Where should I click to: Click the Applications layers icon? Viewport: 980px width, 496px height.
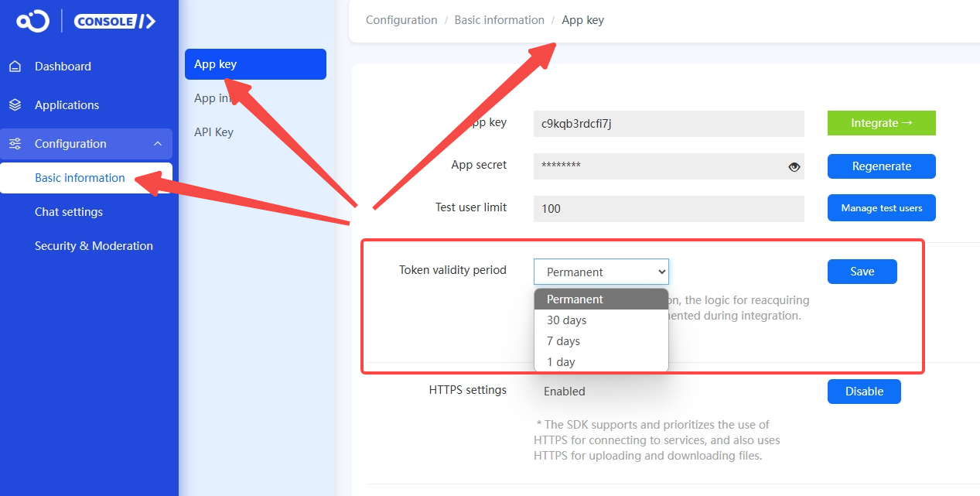tap(15, 105)
